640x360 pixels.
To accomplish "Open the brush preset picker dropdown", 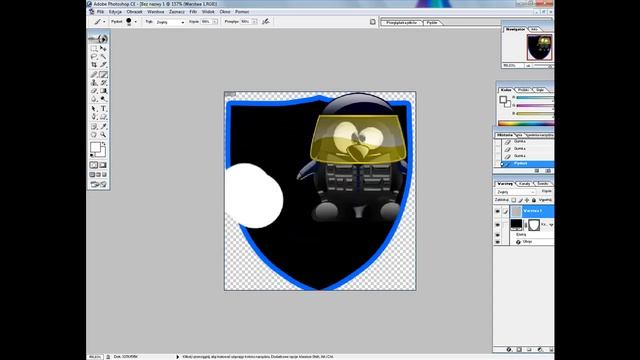I will click(136, 22).
